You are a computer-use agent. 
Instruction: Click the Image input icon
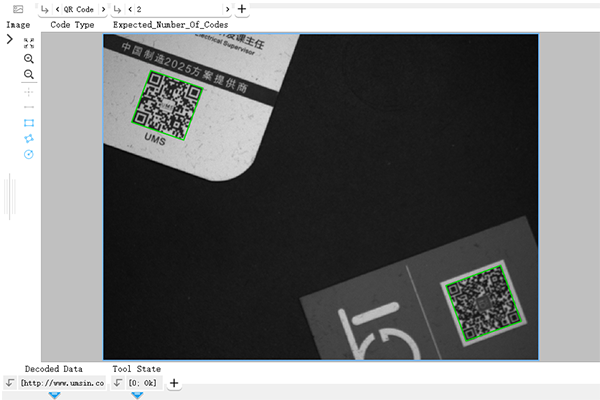pyautogui.click(x=18, y=9)
